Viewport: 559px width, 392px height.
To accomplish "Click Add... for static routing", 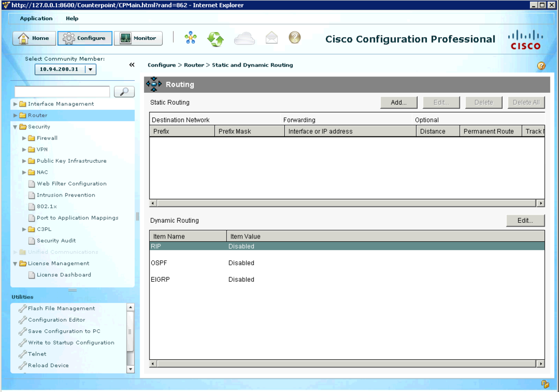I will point(399,103).
